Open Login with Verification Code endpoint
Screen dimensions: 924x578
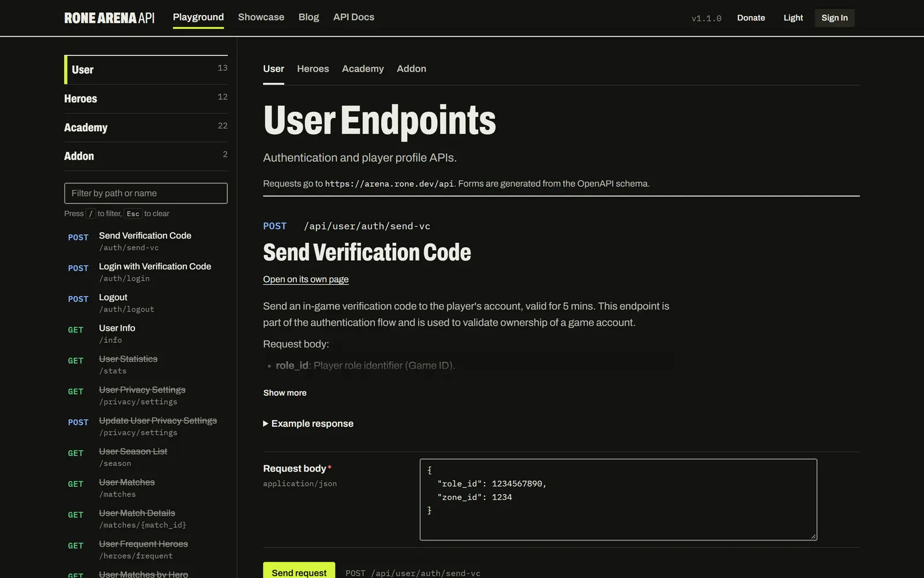(x=146, y=272)
